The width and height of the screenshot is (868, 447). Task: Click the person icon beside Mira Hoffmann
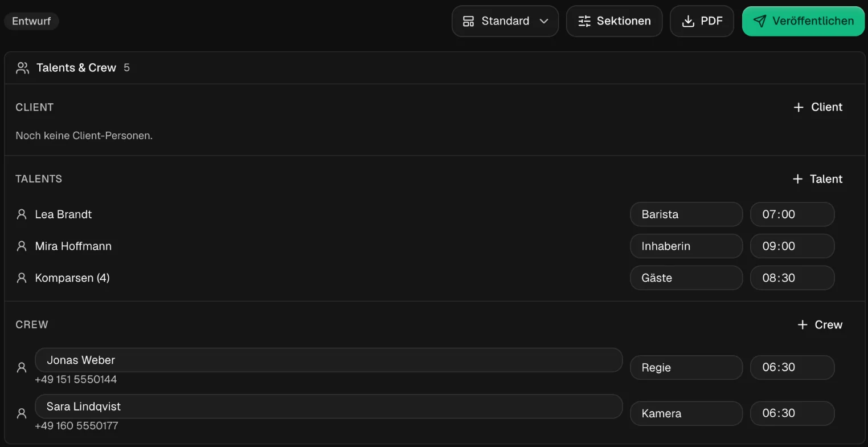[22, 246]
